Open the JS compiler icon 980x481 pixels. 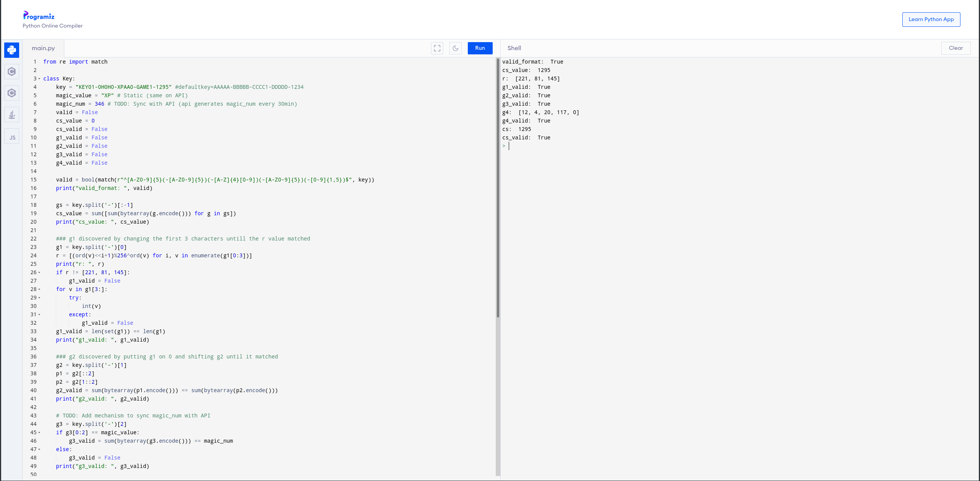click(x=12, y=137)
